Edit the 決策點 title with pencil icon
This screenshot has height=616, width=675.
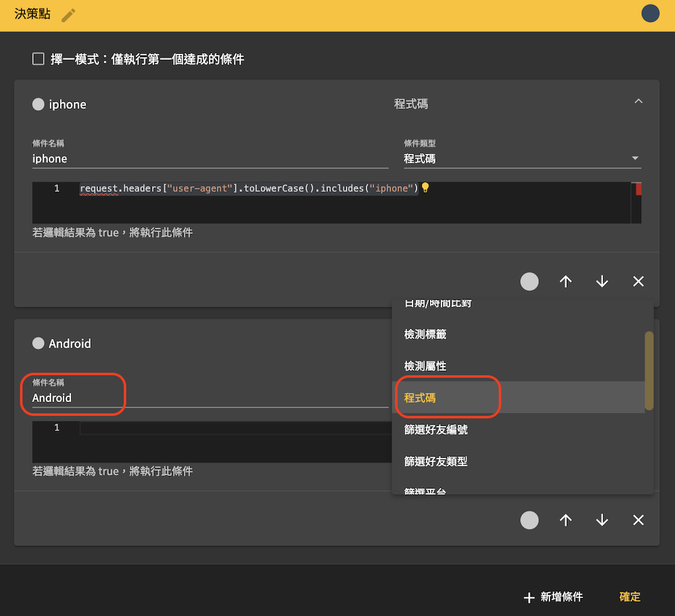click(68, 15)
